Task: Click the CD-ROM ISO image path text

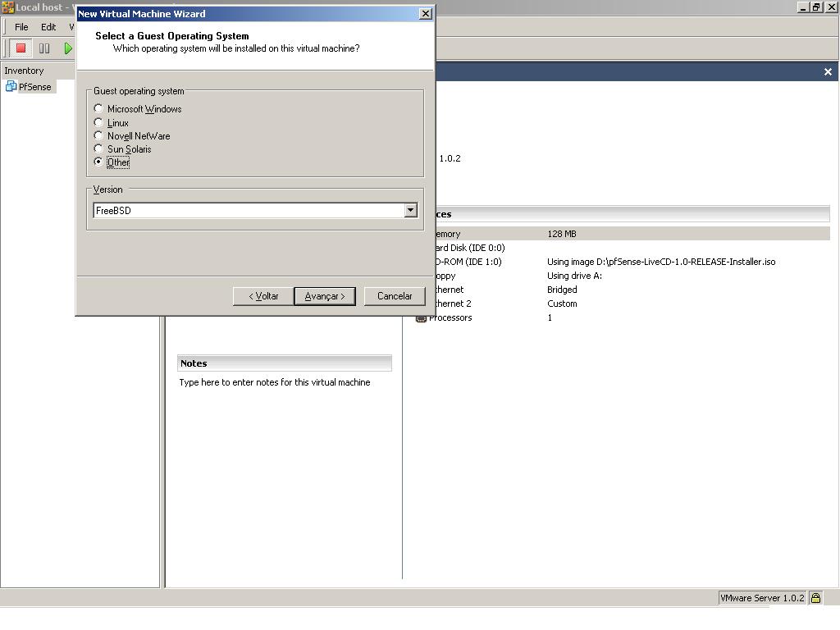Action: (x=661, y=262)
